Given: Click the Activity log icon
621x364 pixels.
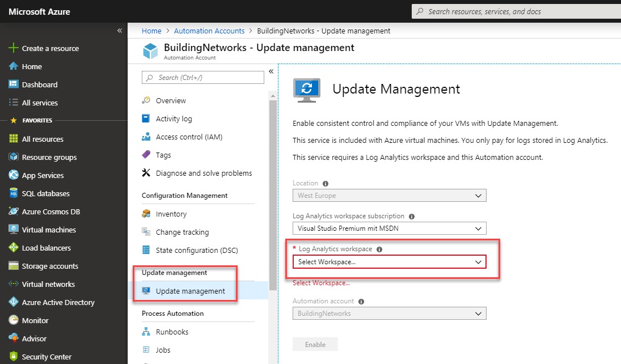Looking at the screenshot, I should pos(146,118).
